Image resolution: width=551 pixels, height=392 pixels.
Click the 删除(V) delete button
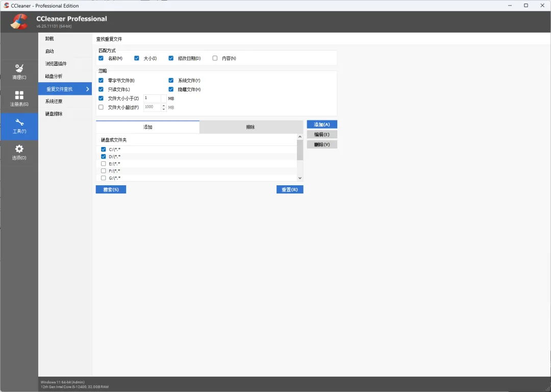click(322, 144)
